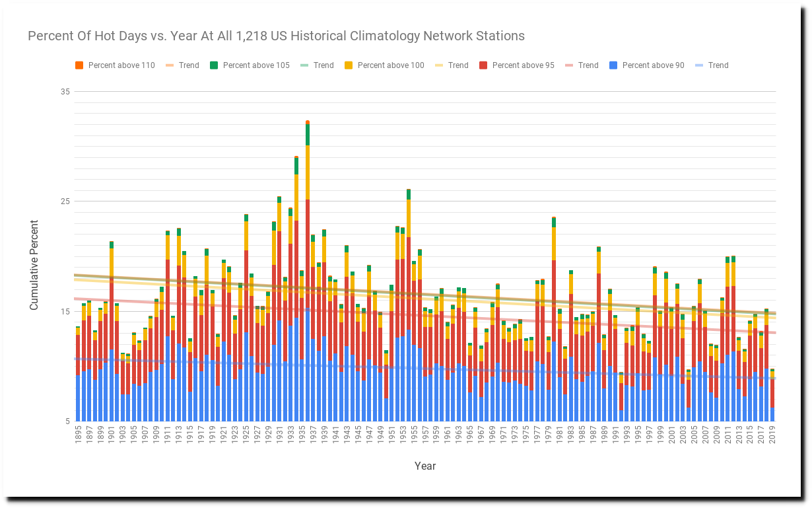This screenshot has height=508, width=812.
Task: Select the Percent above 110 legend label
Action: coord(121,65)
